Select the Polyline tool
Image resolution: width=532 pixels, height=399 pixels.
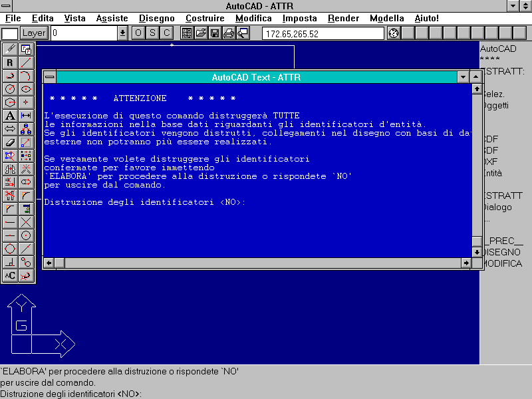pyautogui.click(x=10, y=76)
